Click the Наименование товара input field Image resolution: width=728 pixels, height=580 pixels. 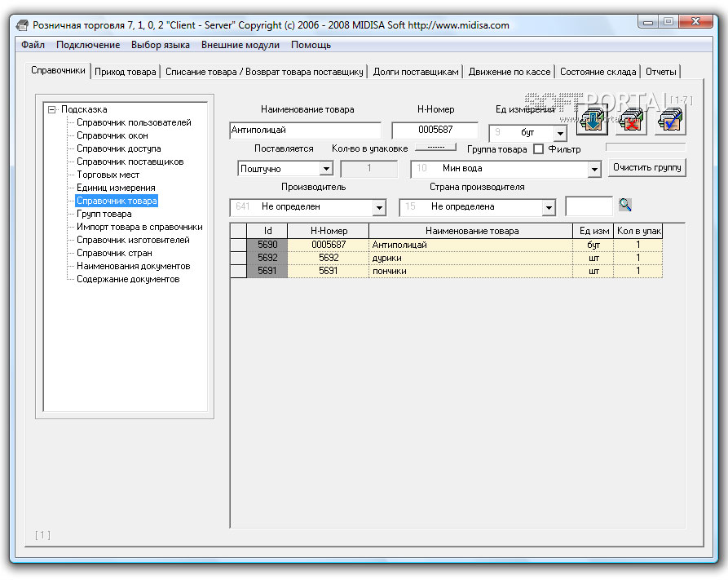pyautogui.click(x=305, y=131)
